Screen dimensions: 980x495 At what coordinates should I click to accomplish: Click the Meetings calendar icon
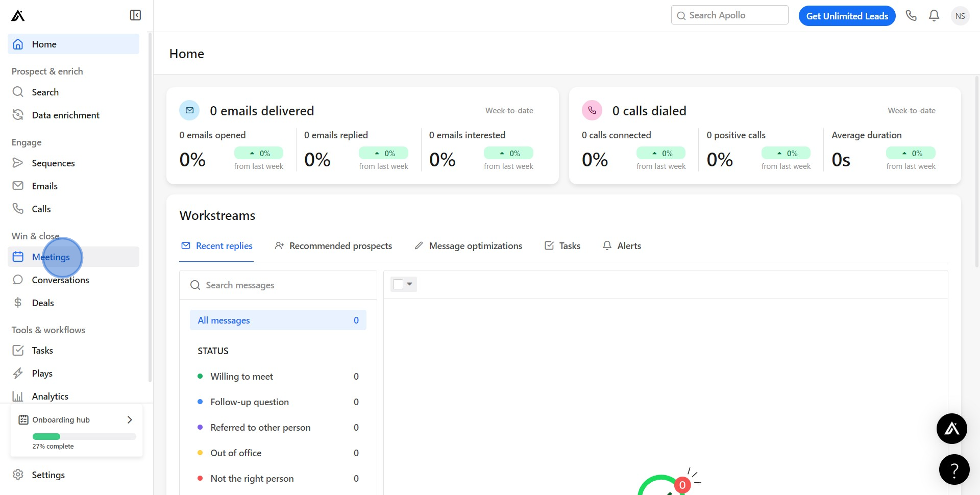click(x=18, y=257)
